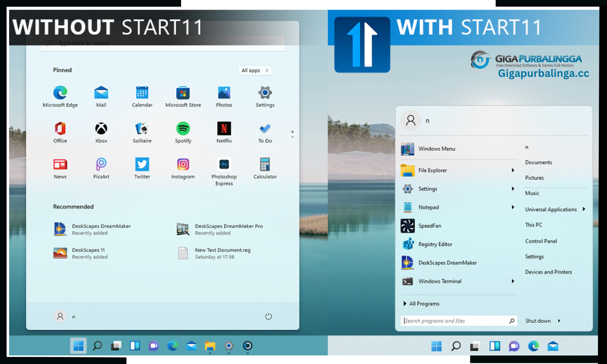Click the All apps button

coord(255,70)
